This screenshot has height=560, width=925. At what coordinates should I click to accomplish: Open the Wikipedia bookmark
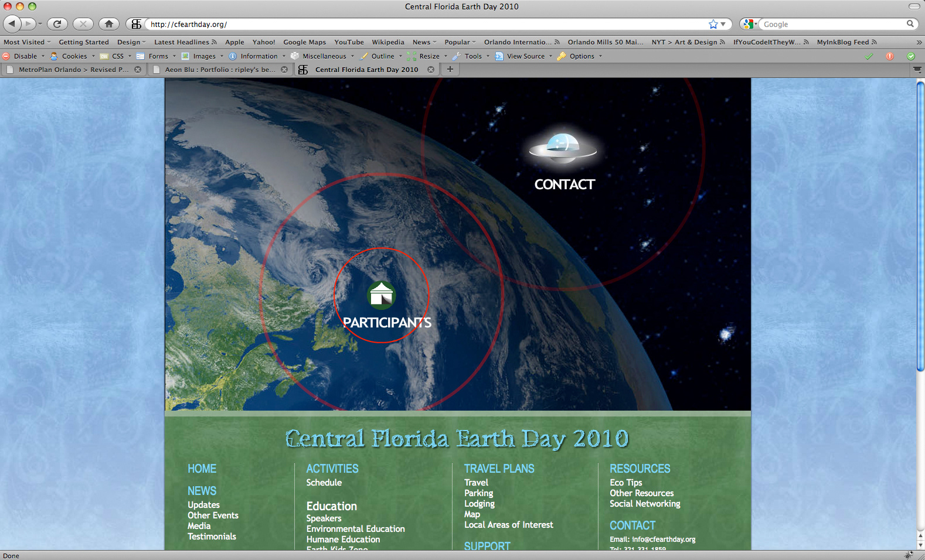tap(388, 42)
